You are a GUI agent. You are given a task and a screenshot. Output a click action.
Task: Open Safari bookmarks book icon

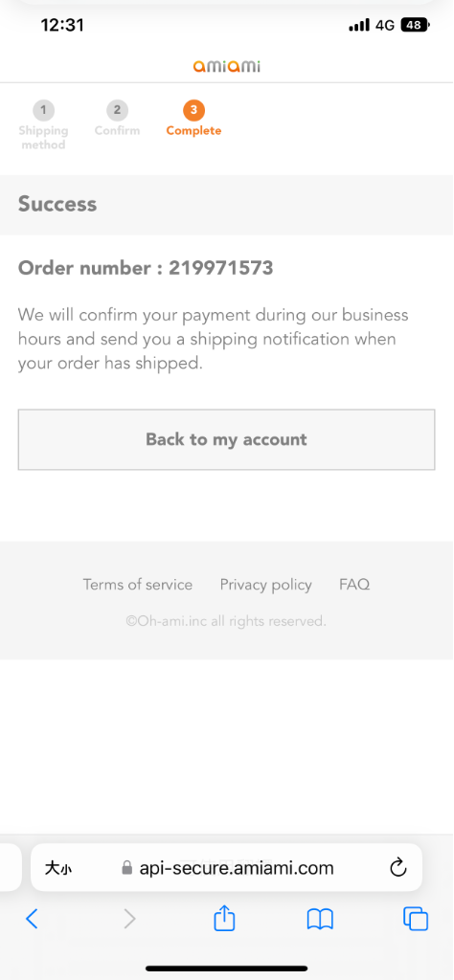click(320, 919)
